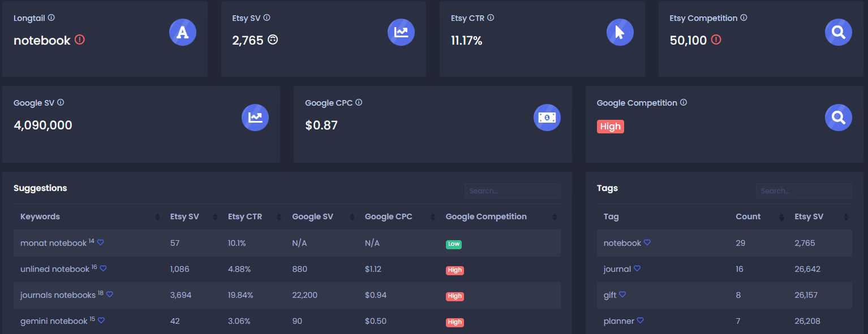
Task: Click the info icon beside Longtail
Action: point(51,18)
